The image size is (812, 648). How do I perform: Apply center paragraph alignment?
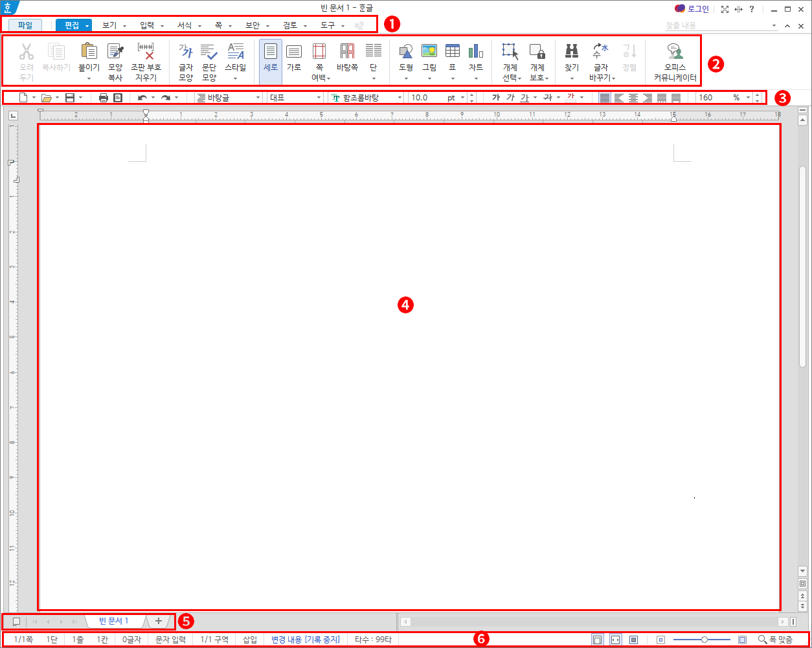(633, 98)
